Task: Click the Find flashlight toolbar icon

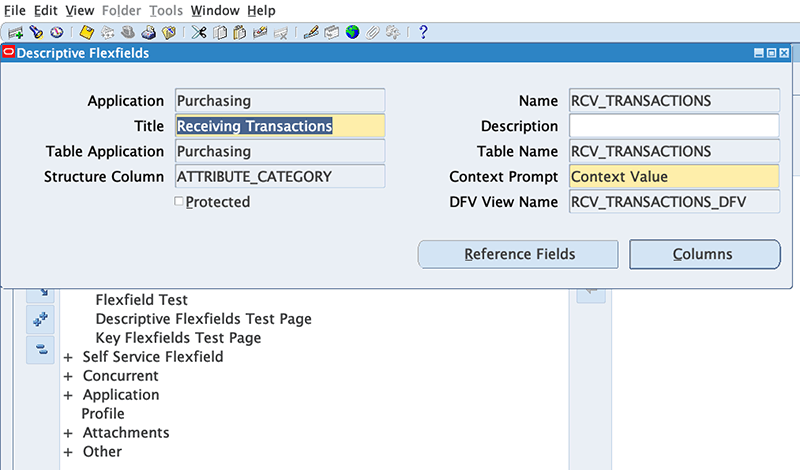Action: coord(36,33)
